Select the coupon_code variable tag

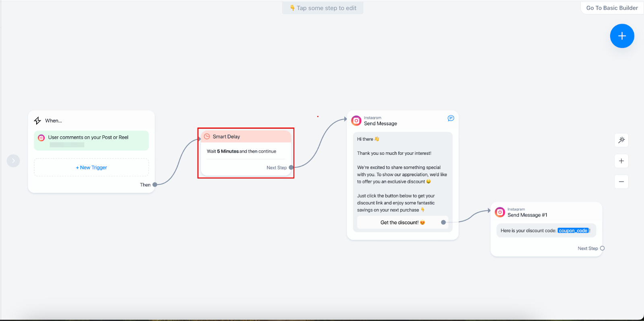pos(573,230)
